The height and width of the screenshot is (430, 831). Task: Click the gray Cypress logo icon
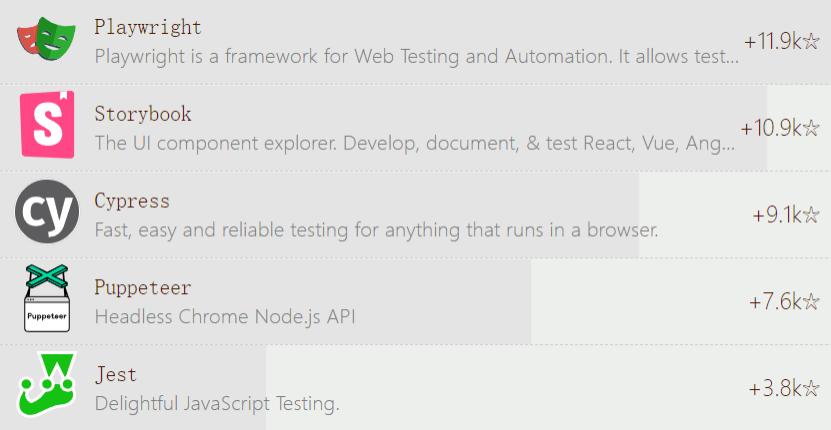tap(46, 211)
